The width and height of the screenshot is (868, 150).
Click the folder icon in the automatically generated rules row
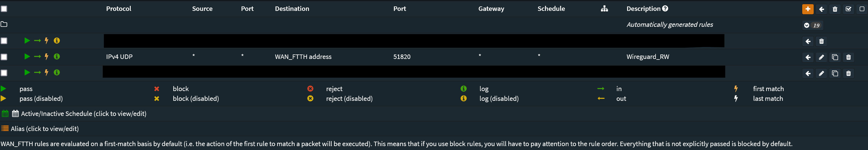(x=4, y=24)
